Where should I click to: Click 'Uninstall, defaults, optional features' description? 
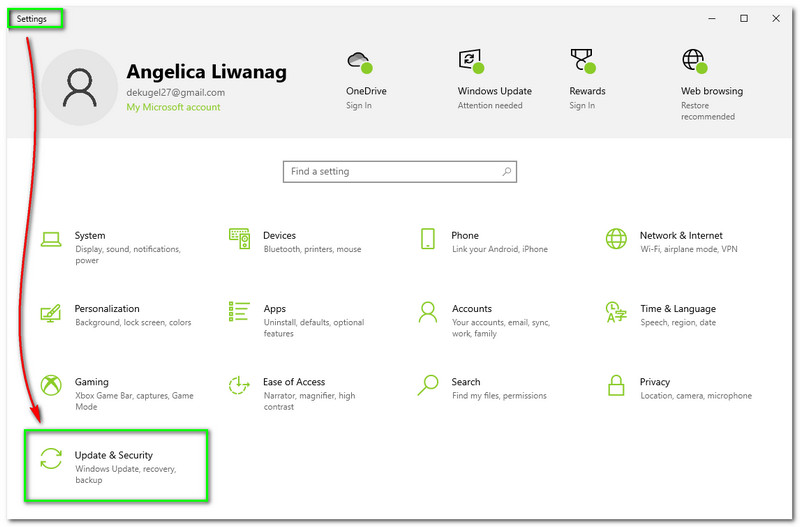coord(314,328)
